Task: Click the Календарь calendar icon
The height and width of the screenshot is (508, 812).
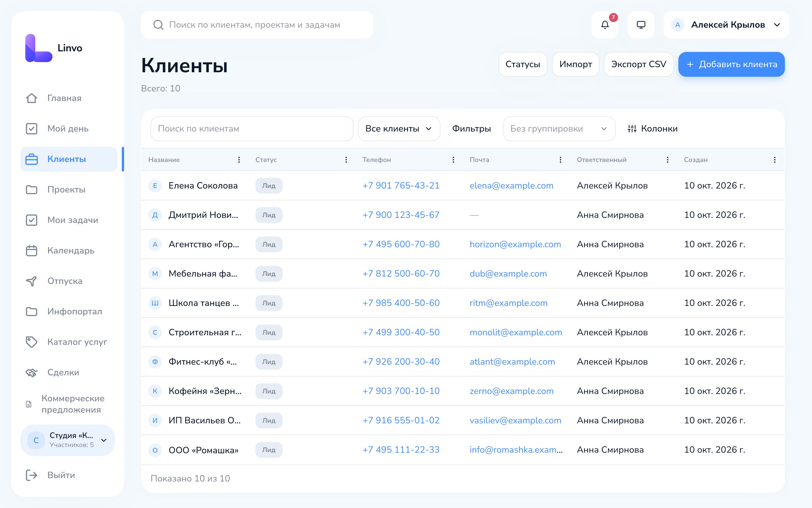Action: (32, 251)
